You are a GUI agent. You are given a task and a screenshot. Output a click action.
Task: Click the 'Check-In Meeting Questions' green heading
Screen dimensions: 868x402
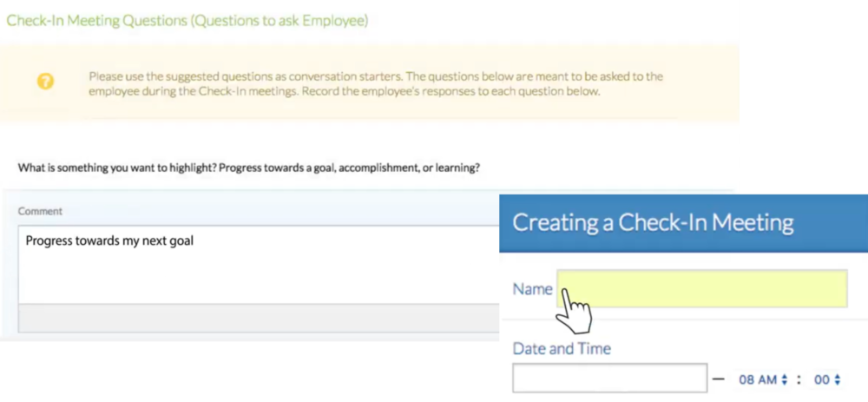click(187, 21)
